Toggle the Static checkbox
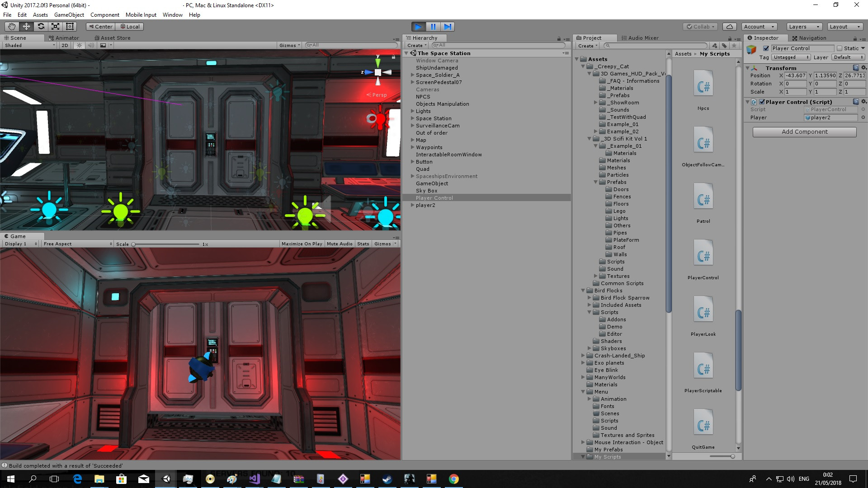868x488 pixels. 840,48
